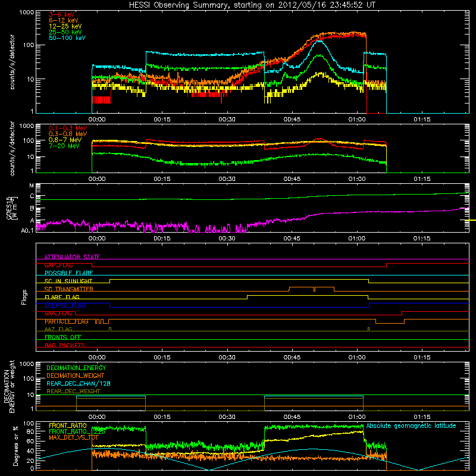The height and width of the screenshot is (476, 476).
Task: Select the MAX_DET_VS_TOT legend label
Action: (73, 437)
